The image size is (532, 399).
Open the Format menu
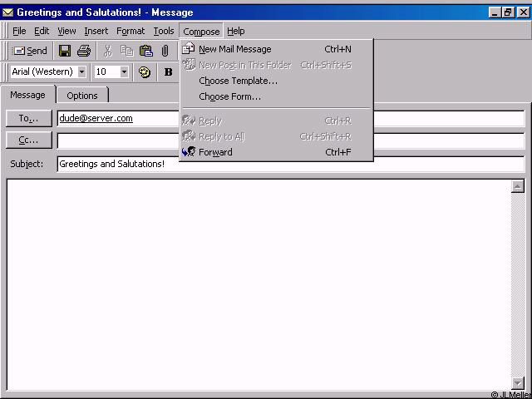point(131,32)
